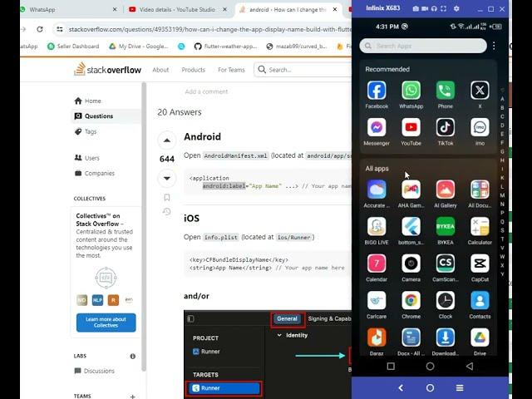Launch Messenger app
The height and width of the screenshot is (399, 532).
coord(377,127)
